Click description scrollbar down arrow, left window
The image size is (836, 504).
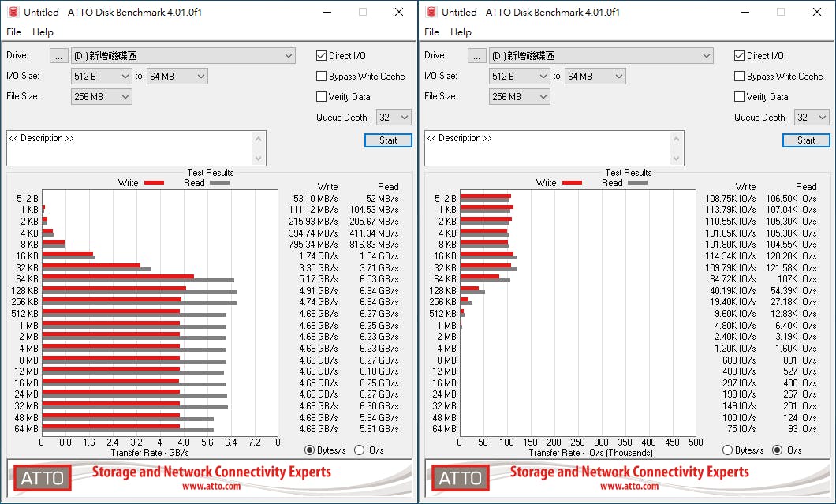click(259, 159)
